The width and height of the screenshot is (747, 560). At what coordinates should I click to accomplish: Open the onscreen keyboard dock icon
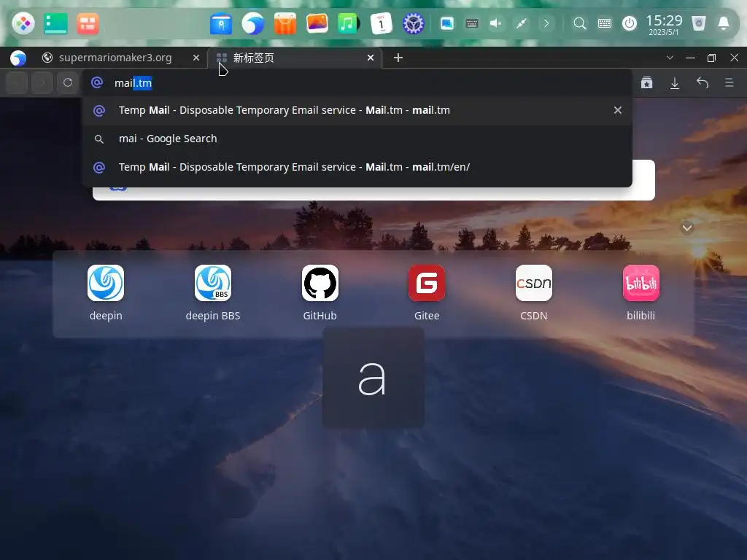click(605, 23)
